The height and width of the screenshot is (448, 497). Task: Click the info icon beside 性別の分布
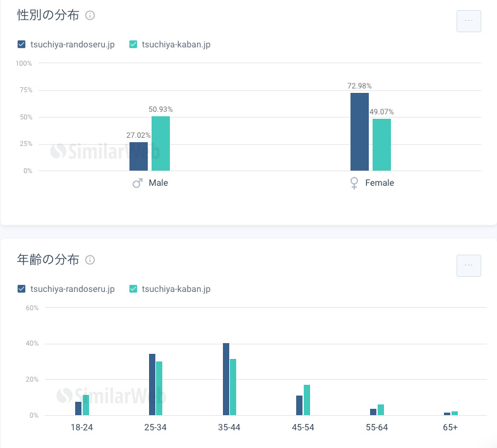(90, 16)
